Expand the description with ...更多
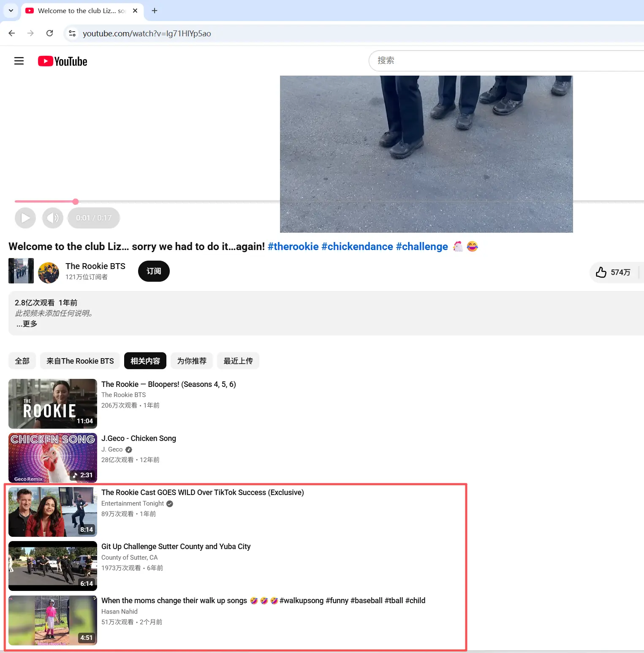Image resolution: width=644 pixels, height=653 pixels. [27, 324]
